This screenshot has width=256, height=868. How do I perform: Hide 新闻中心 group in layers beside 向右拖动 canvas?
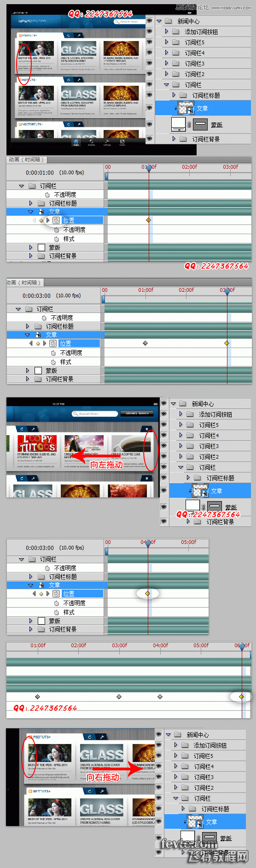[x=159, y=735]
